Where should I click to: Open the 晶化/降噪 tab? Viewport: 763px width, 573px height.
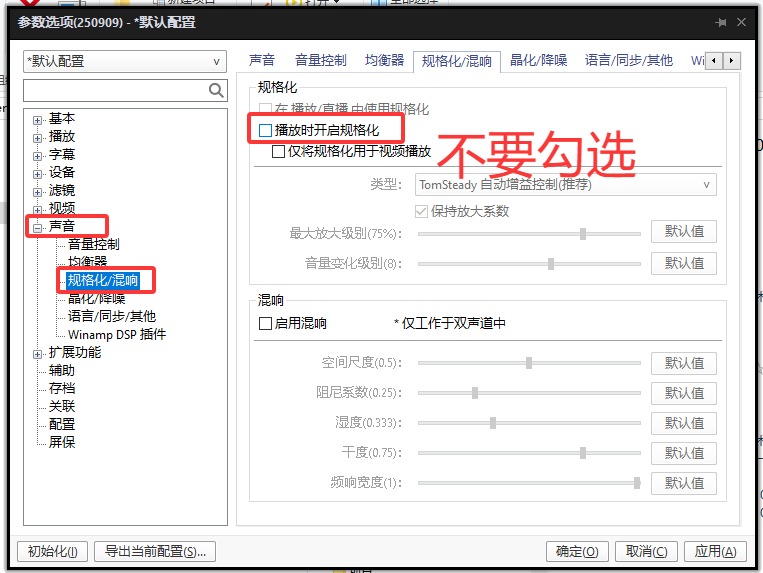pos(538,61)
